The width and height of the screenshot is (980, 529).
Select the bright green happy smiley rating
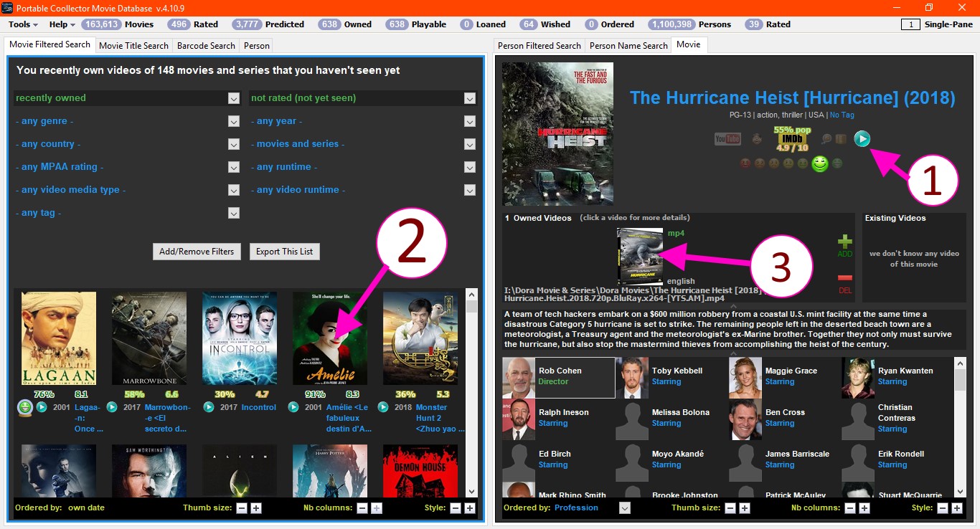pos(819,163)
